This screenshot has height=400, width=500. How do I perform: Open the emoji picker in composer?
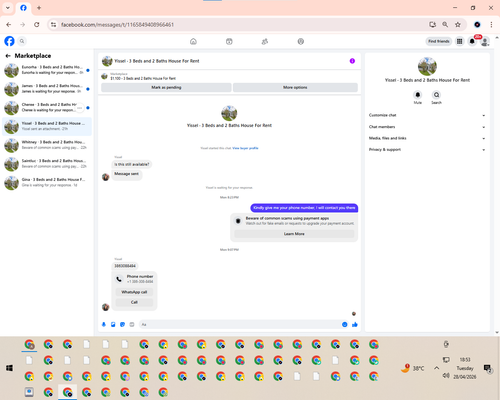(345, 324)
